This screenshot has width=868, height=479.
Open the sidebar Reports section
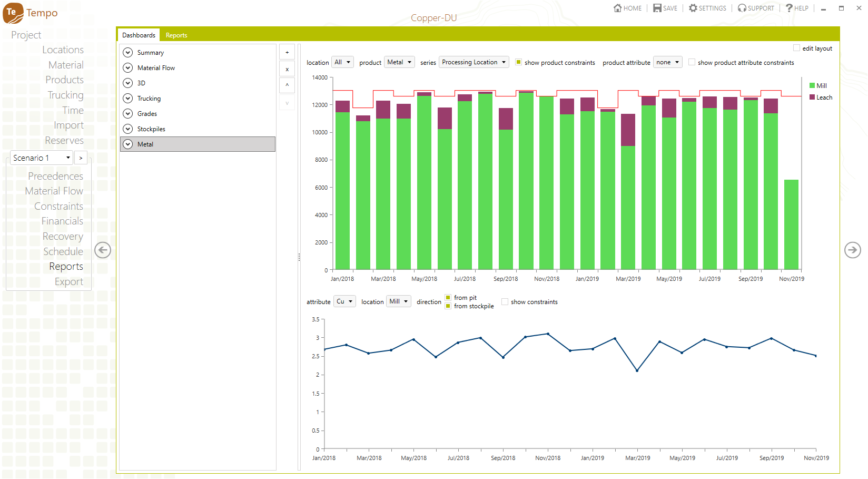(66, 266)
